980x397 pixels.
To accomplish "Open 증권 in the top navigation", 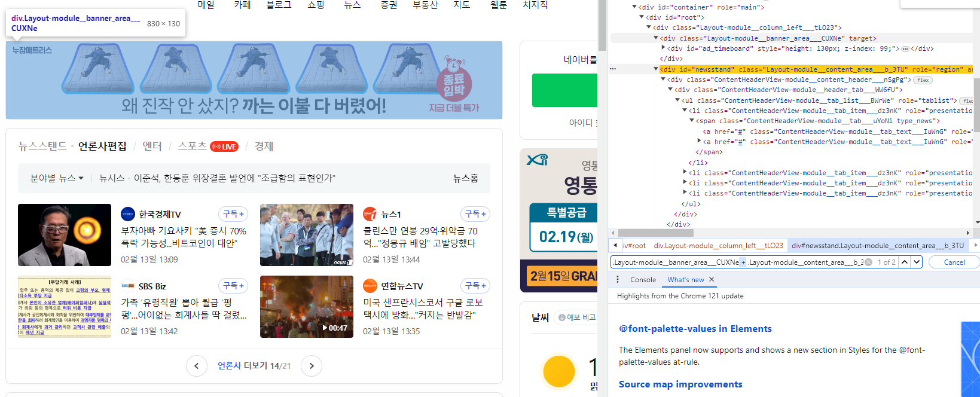I will point(389,5).
